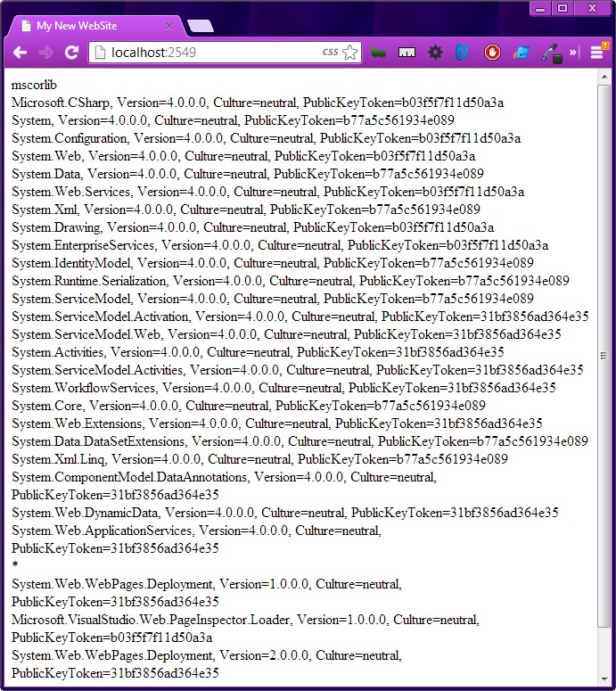The width and height of the screenshot is (616, 691).
Task: Click the css indicator in address bar
Action: 330,52
